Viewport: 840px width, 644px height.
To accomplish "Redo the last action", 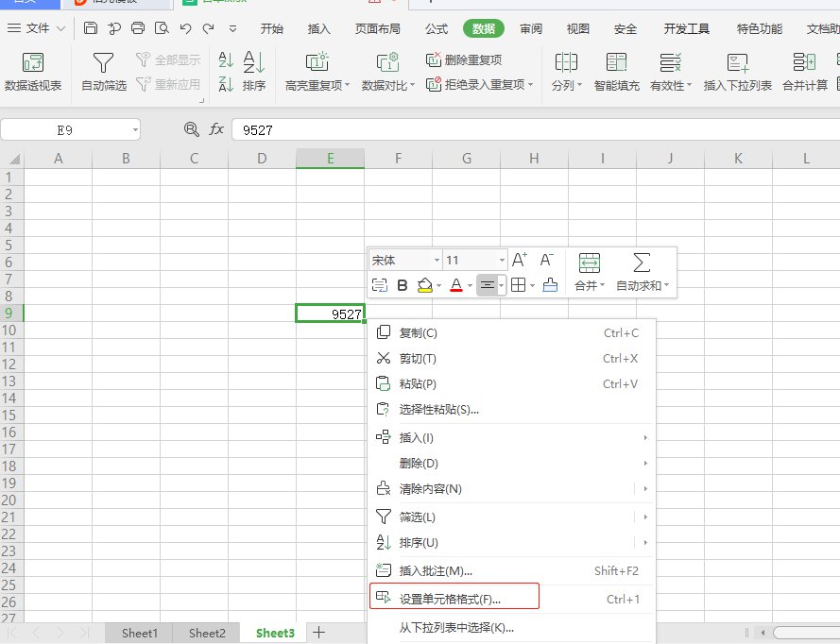I will coord(209,28).
